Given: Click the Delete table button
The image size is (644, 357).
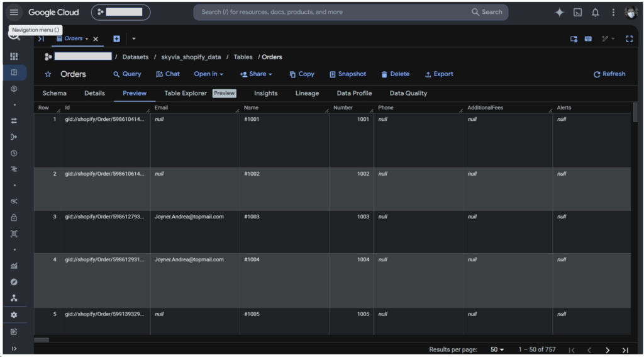Looking at the screenshot, I should pos(396,74).
